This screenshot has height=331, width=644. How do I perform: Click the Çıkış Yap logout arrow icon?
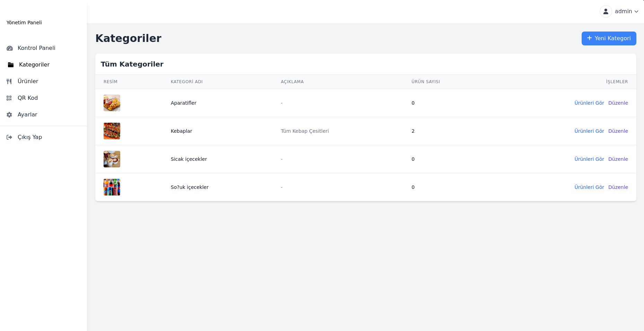pyautogui.click(x=9, y=137)
